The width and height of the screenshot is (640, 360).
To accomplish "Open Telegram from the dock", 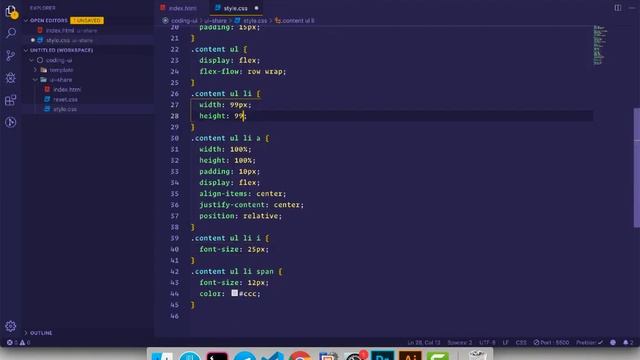I will click(245, 356).
